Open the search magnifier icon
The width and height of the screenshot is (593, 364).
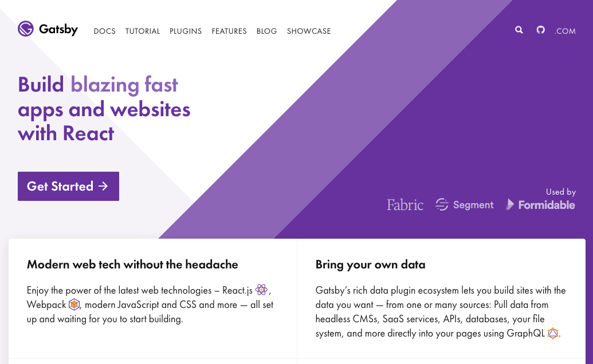519,30
